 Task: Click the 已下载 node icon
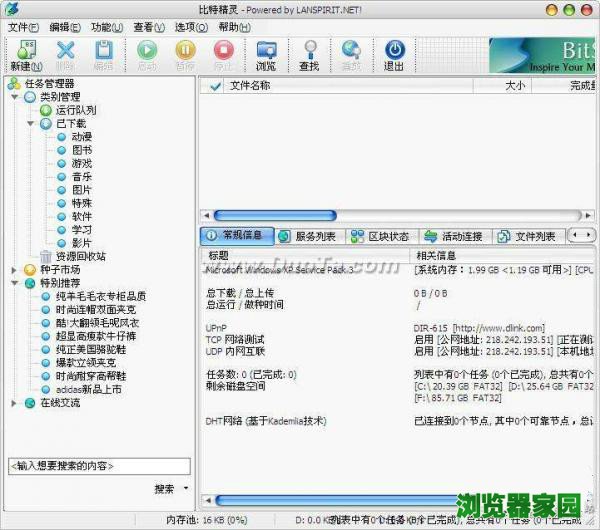pos(46,124)
